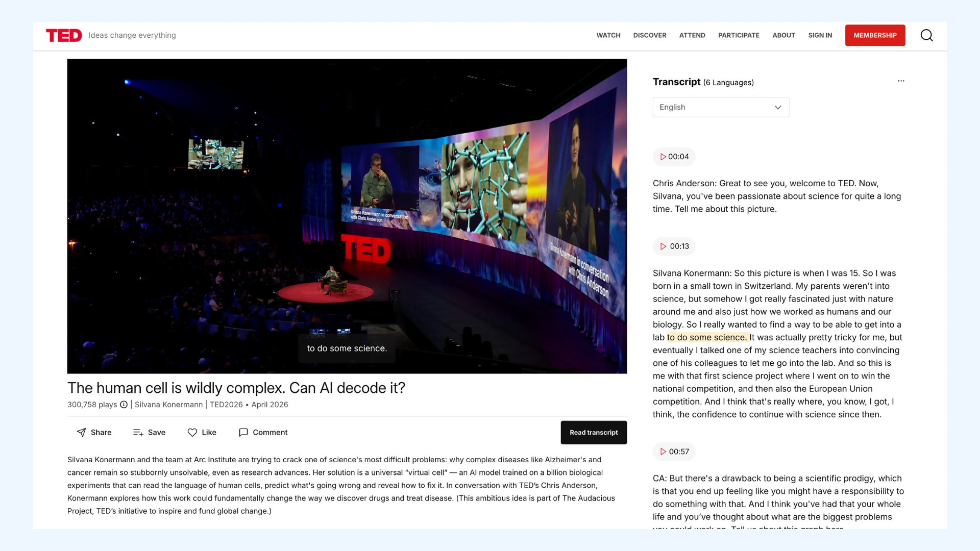Viewport: 980px width, 551px height.
Task: Click 'So this picture is when I was 15' text
Action: tap(796, 273)
